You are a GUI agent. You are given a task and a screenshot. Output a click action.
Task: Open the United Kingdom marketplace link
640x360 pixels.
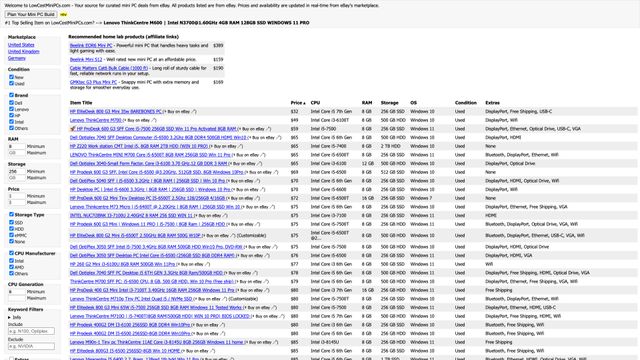(x=24, y=51)
